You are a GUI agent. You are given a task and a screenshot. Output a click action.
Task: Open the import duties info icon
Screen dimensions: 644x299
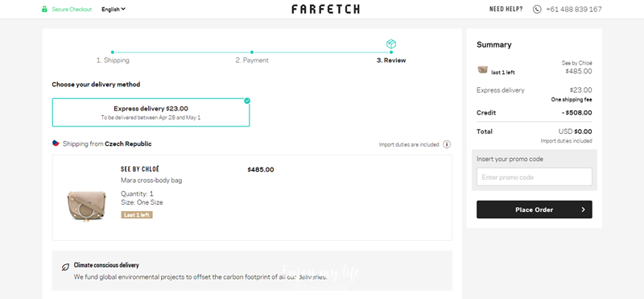tap(447, 144)
